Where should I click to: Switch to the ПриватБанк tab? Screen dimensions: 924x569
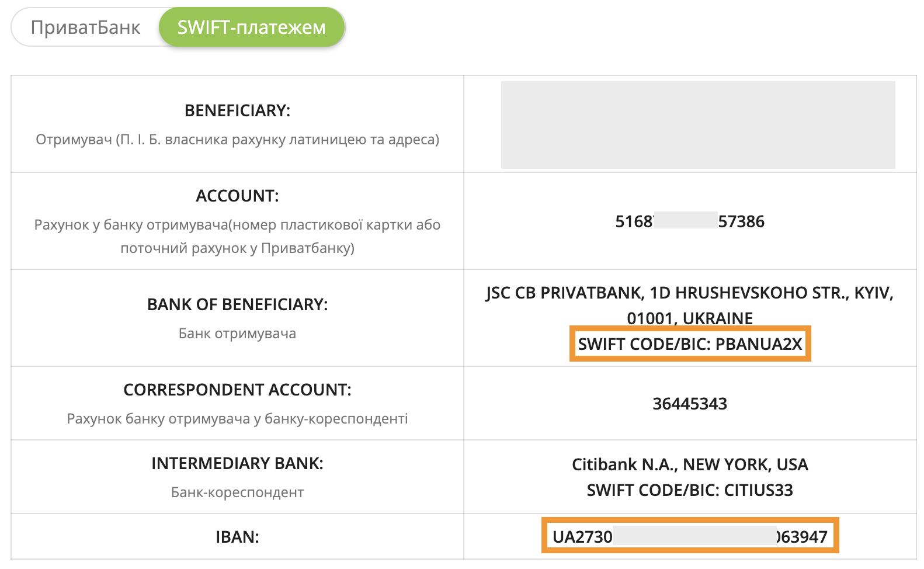click(x=85, y=27)
